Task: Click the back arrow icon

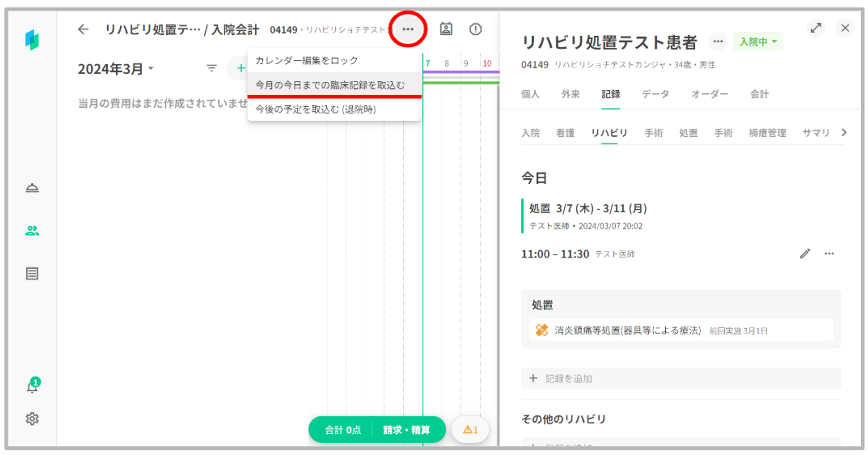Action: [x=83, y=30]
